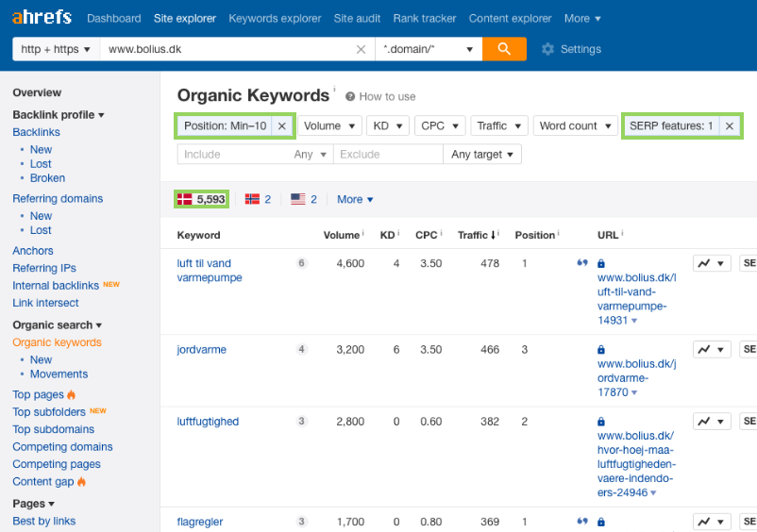Click lock icon in luft til vand varmepumpe row
This screenshot has width=757, height=532.
(601, 263)
